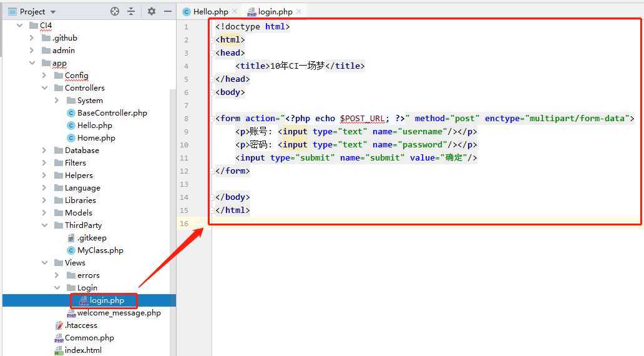
Task: Expand the Libraries folder arrow
Action: coord(44,200)
